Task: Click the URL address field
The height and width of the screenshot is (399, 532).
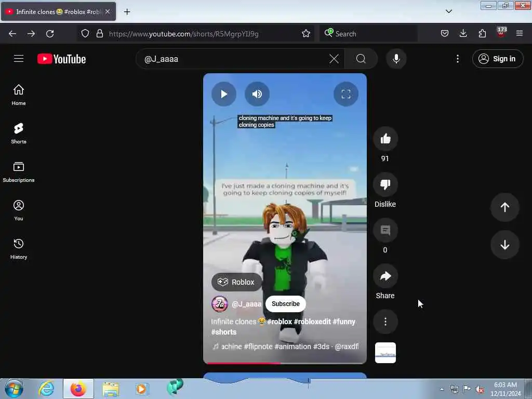Action: coord(203,34)
